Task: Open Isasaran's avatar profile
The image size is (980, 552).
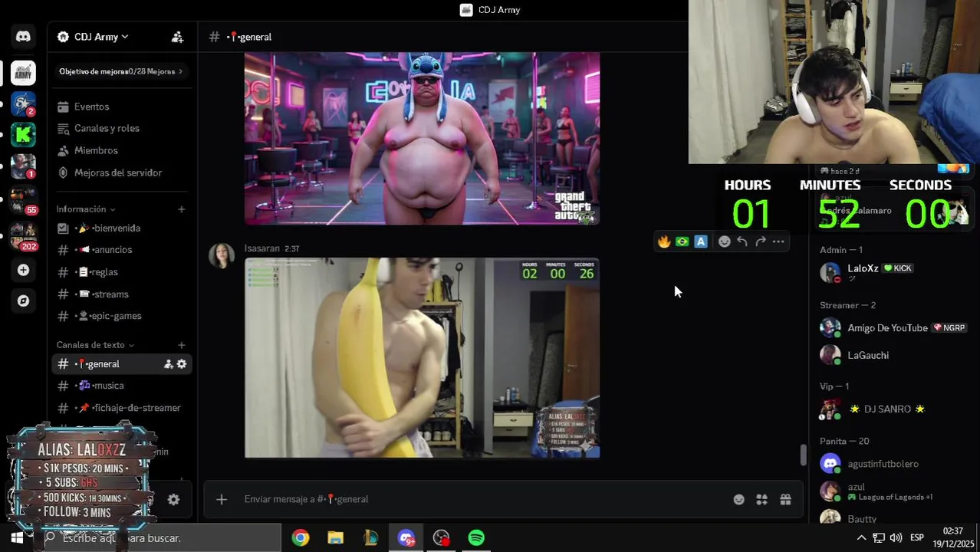Action: coord(222,256)
